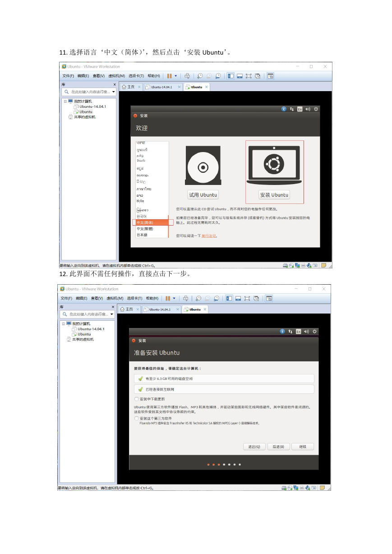Open the 编辑(E) menu in the upper window
392x554 pixels.
click(83, 76)
